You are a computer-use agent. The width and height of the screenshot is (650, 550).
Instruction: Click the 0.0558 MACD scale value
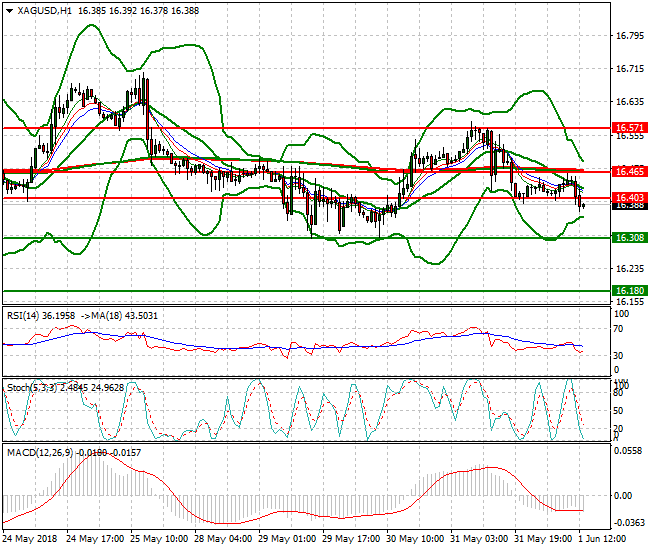click(628, 452)
